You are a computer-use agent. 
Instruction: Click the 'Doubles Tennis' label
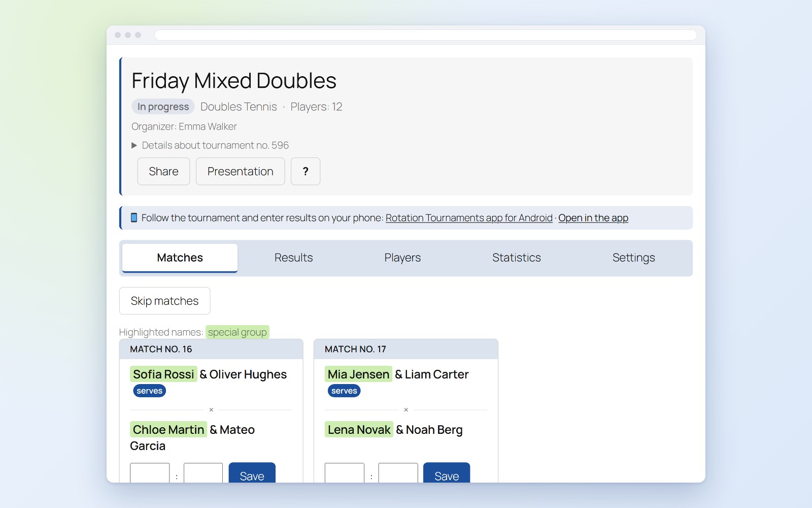click(x=239, y=107)
